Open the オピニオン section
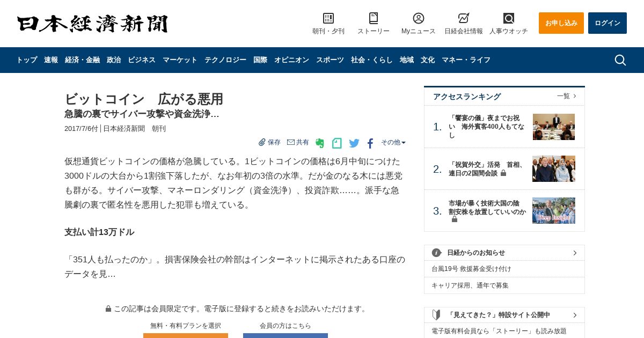This screenshot has width=644, height=338. pyautogui.click(x=291, y=60)
